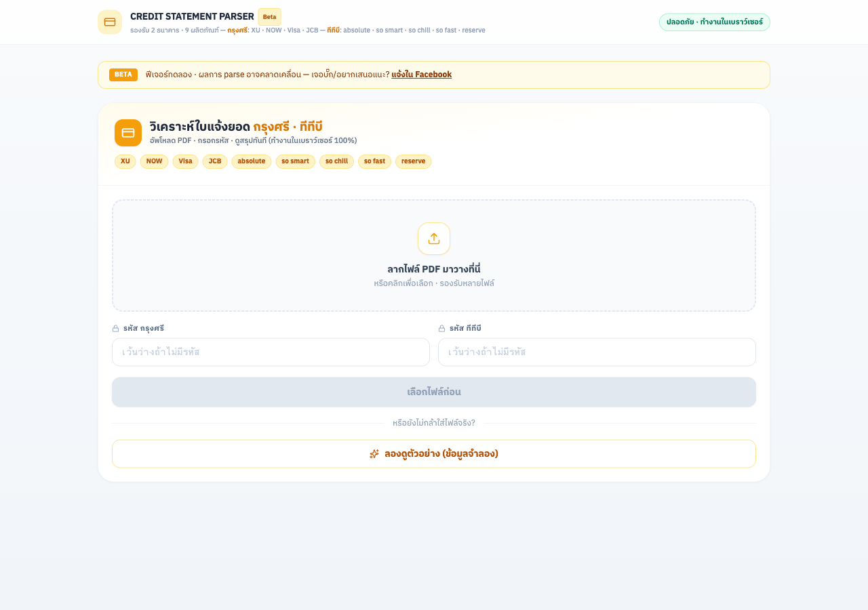The height and width of the screenshot is (610, 868).
Task: Focus the รหัส ทีทีบี password field
Action: [x=597, y=352]
